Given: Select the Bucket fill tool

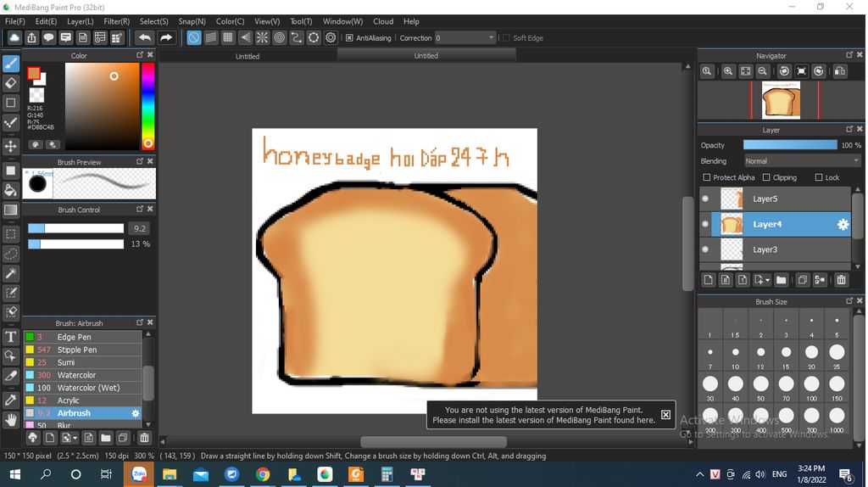Looking at the screenshot, I should (x=10, y=190).
